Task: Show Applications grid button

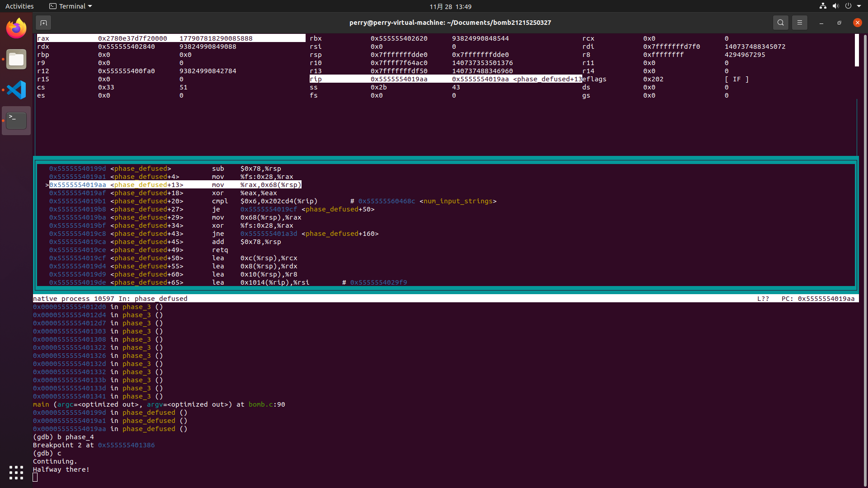Action: click(16, 472)
